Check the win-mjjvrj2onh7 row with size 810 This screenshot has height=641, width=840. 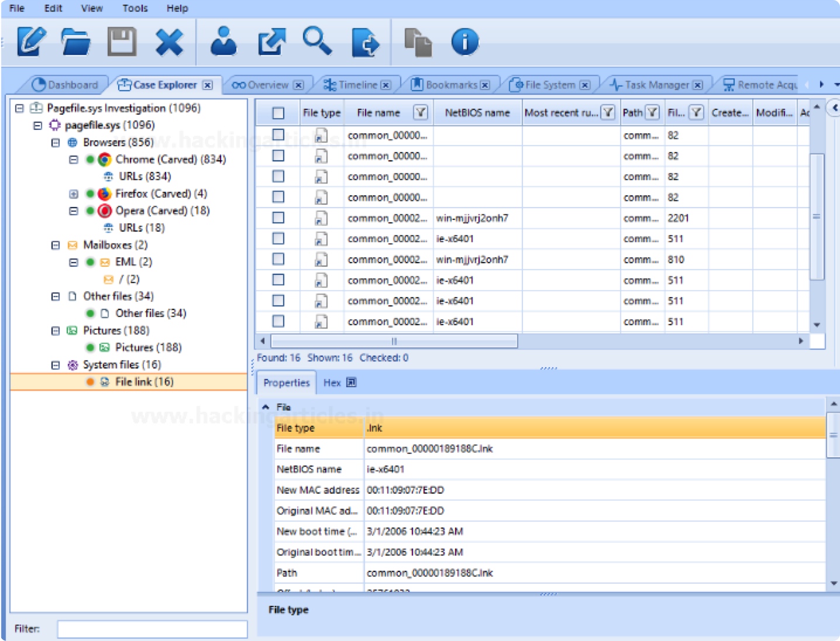278,259
